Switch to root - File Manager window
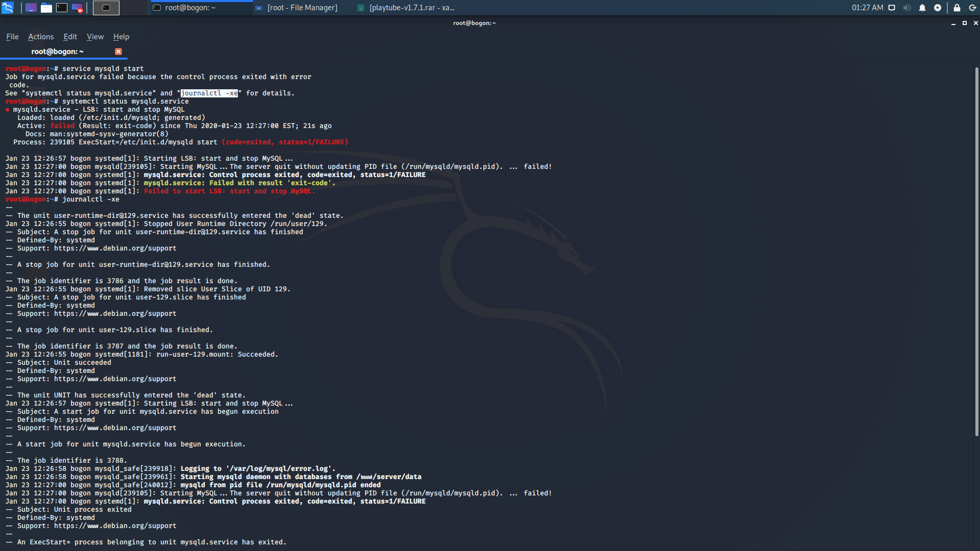This screenshot has width=980, height=551. (x=304, y=8)
